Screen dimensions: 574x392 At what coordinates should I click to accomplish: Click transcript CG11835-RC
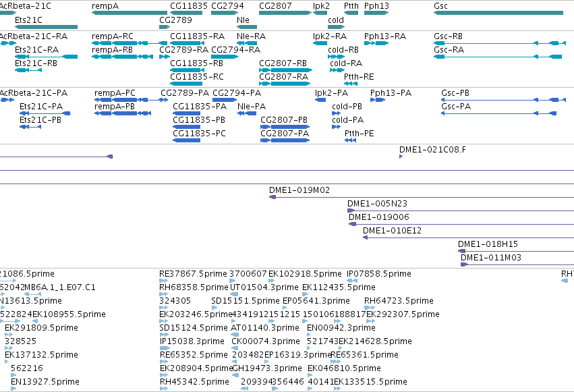tap(186, 84)
